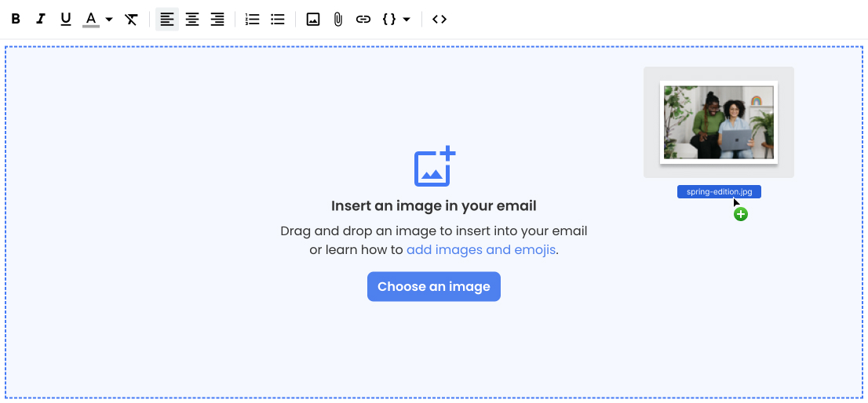Click the Choose an image button

(x=434, y=286)
